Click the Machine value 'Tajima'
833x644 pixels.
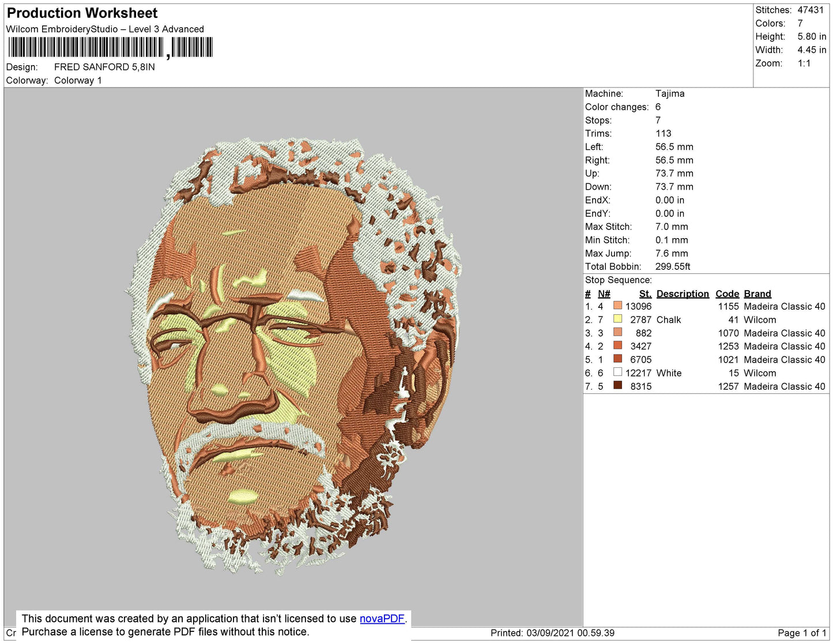pos(670,93)
